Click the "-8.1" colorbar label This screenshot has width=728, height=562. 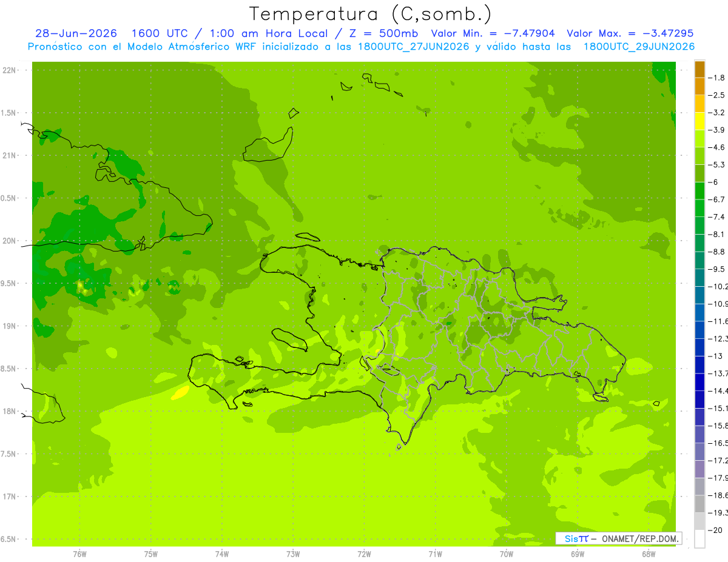[717, 234]
